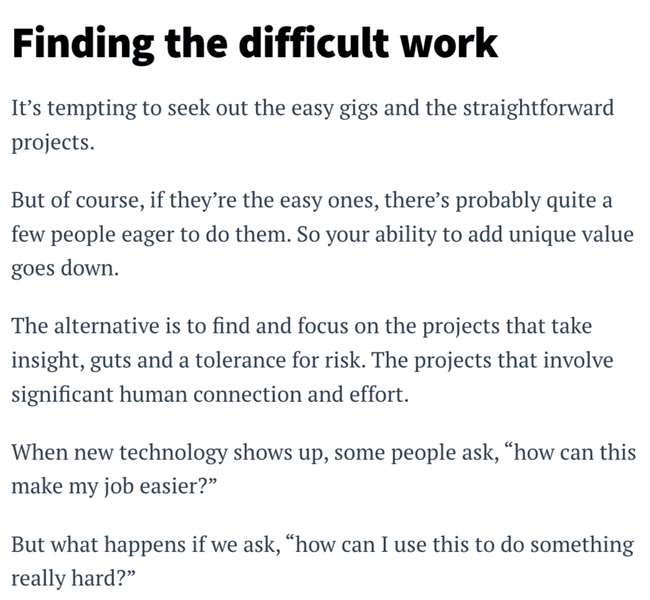Click the word 'gigs' in first paragraph
This screenshot has height=600, width=650.
pyautogui.click(x=359, y=110)
